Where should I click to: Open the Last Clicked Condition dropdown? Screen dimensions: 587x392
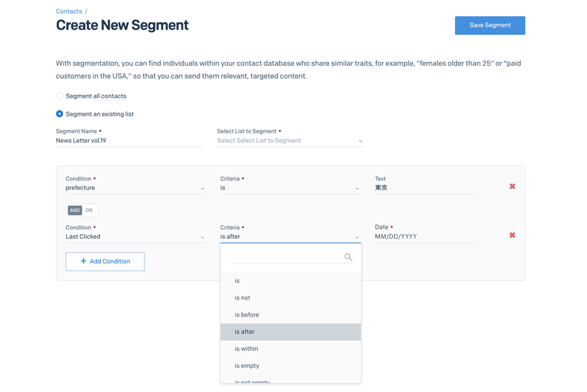tap(135, 237)
